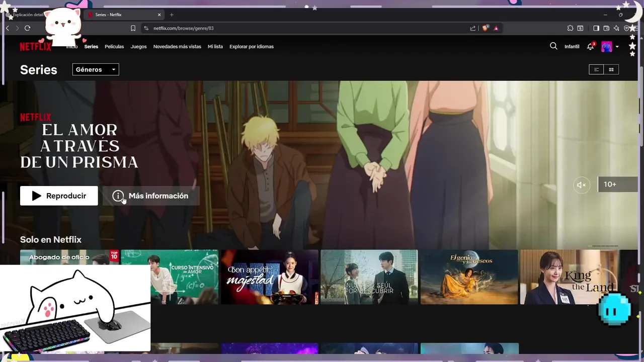This screenshot has height=362, width=644.
Task: Open the Curso intensivo de amor thumbnail
Action: tap(170, 277)
